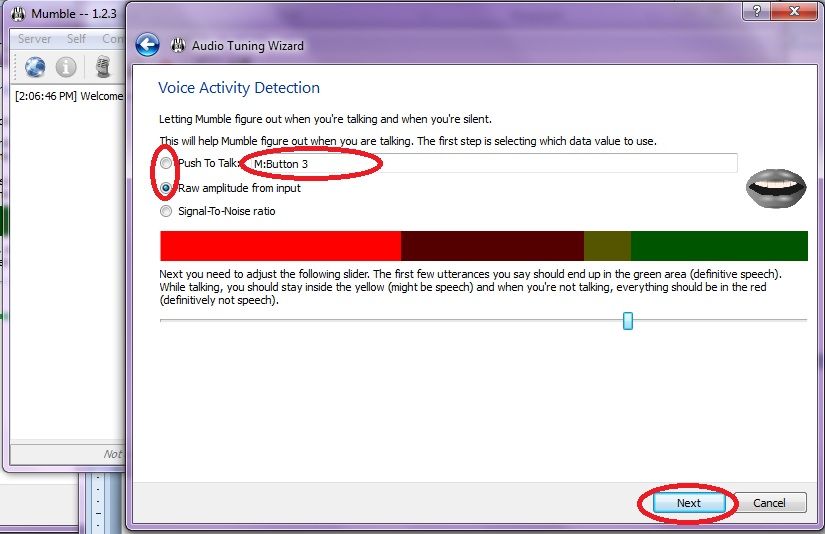Screen dimensions: 825x534
Task: Click the Mumble icon beside Audio Tuning Wizard
Action: (178, 46)
